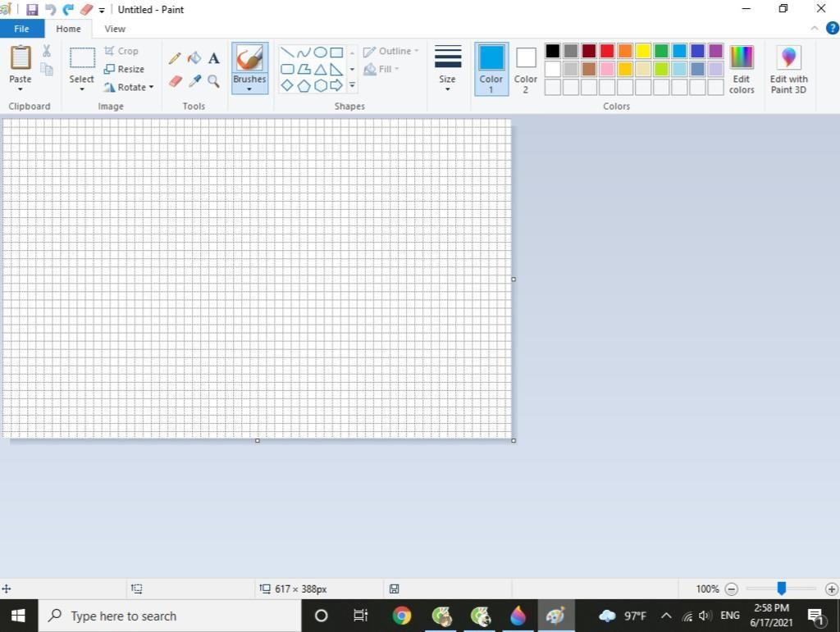
Task: Click the Select rectangular selection tool
Action: pyautogui.click(x=82, y=57)
